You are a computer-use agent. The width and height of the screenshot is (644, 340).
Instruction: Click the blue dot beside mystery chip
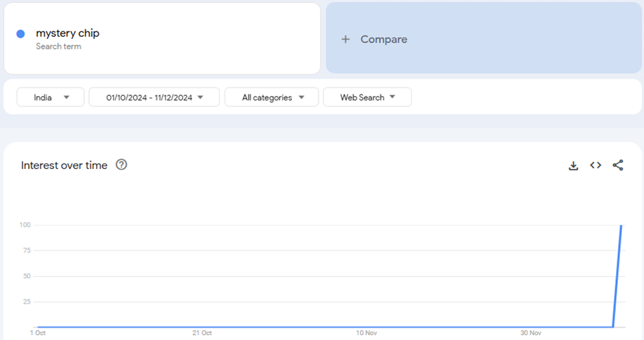pyautogui.click(x=21, y=34)
